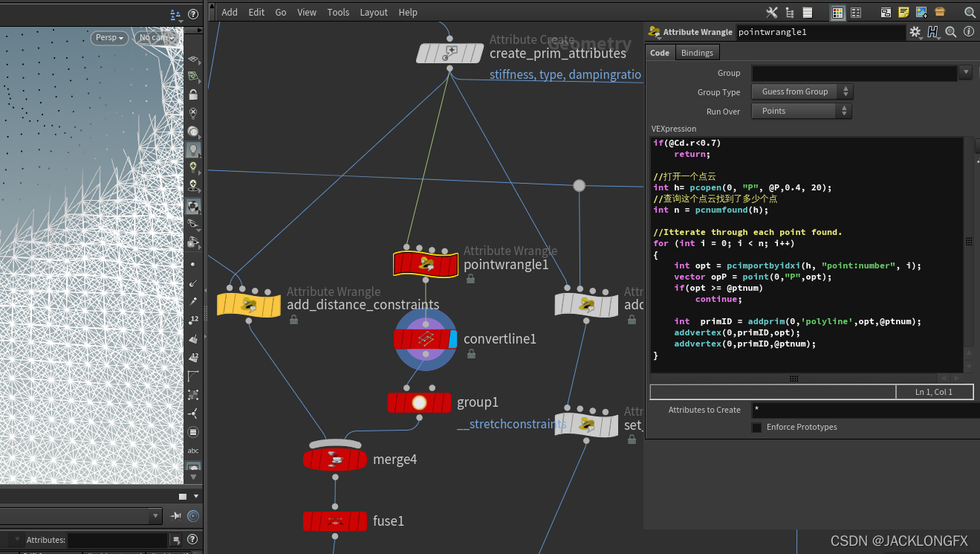The image size is (980, 554).
Task: Search parameters with magnifier icon
Action: click(951, 32)
